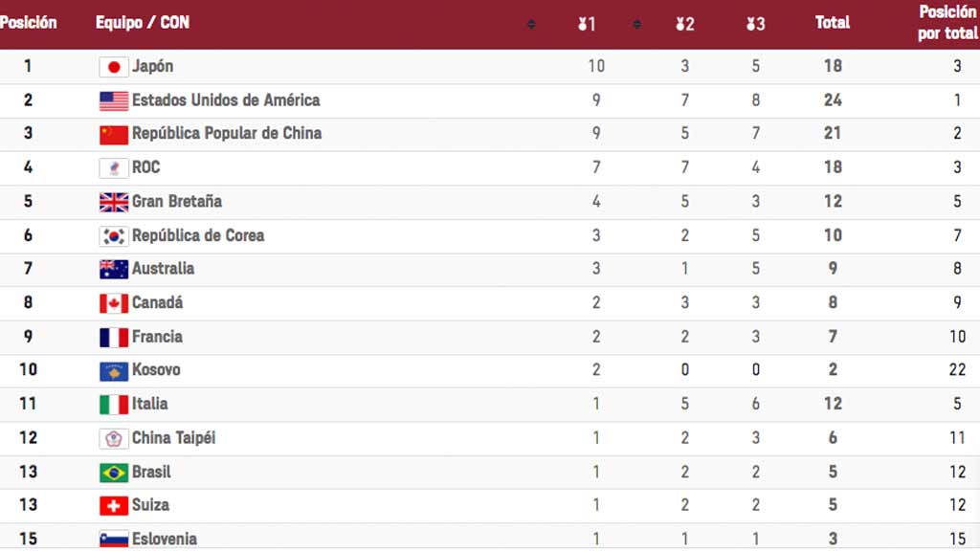Open the Italia team link
Viewport: 980px width, 551px height.
(150, 404)
